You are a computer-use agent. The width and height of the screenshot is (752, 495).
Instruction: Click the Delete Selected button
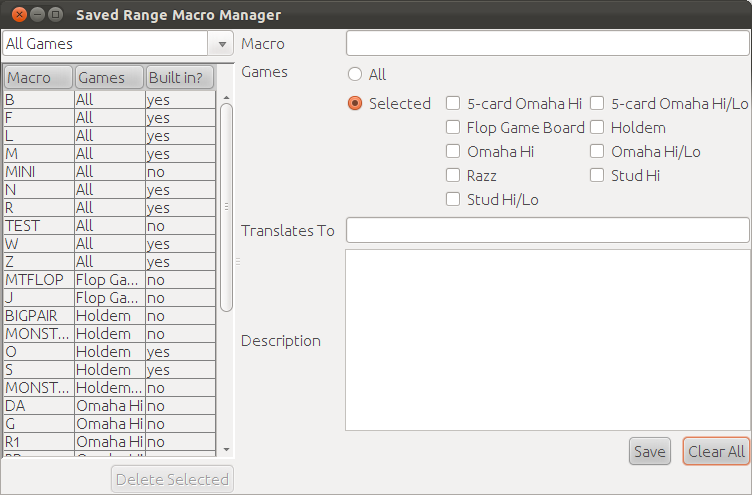172,479
